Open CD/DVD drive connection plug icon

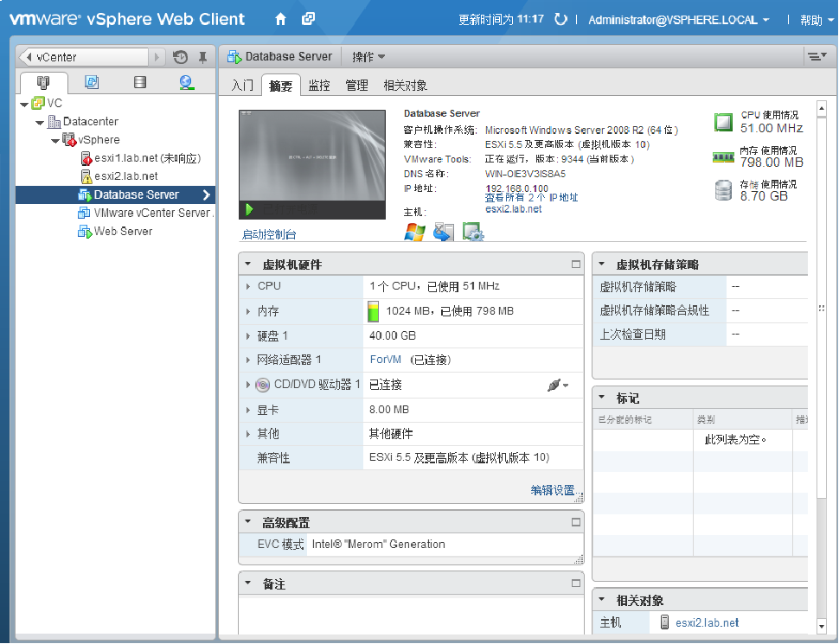(x=558, y=385)
